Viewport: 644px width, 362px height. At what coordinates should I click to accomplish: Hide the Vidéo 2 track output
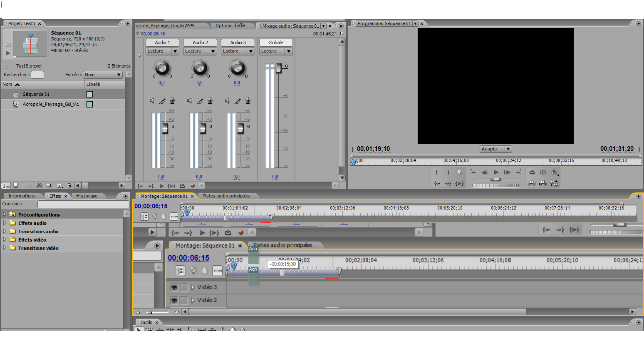(174, 300)
